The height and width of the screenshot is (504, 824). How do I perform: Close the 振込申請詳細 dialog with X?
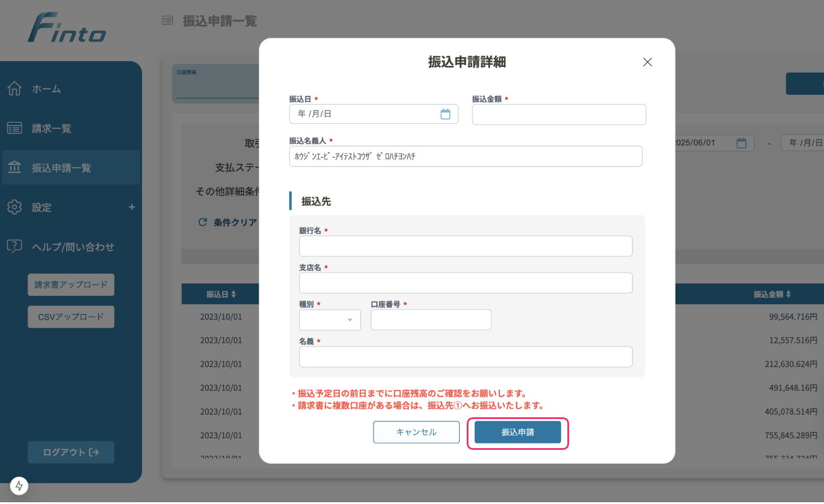point(647,62)
